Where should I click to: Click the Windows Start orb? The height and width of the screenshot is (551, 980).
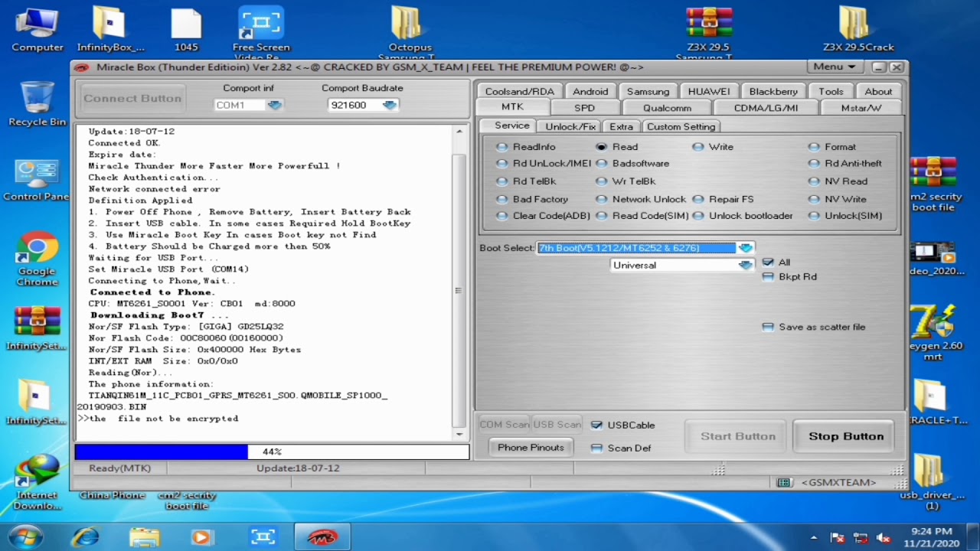coord(25,537)
